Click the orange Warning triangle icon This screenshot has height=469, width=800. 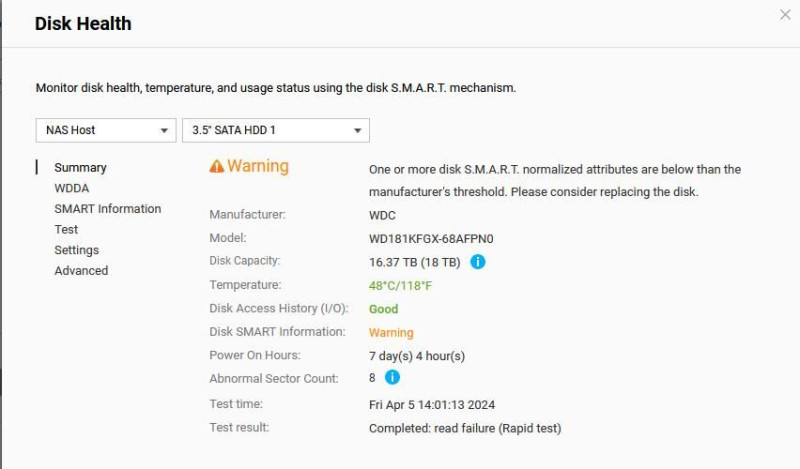[217, 166]
